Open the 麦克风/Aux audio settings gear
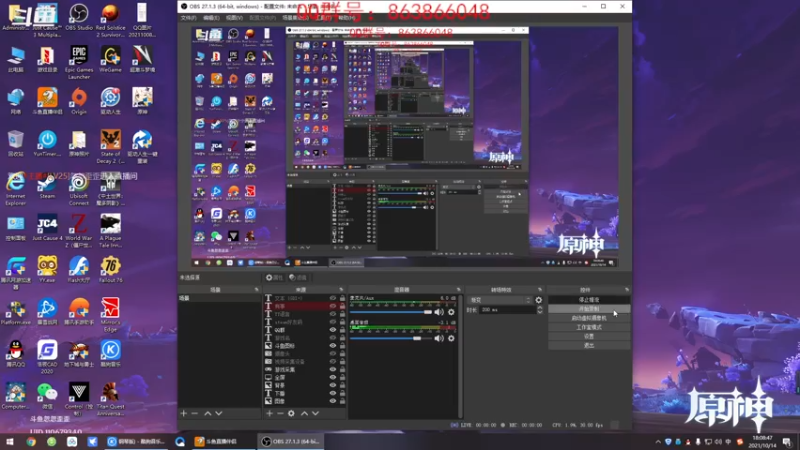The width and height of the screenshot is (800, 450). [451, 312]
